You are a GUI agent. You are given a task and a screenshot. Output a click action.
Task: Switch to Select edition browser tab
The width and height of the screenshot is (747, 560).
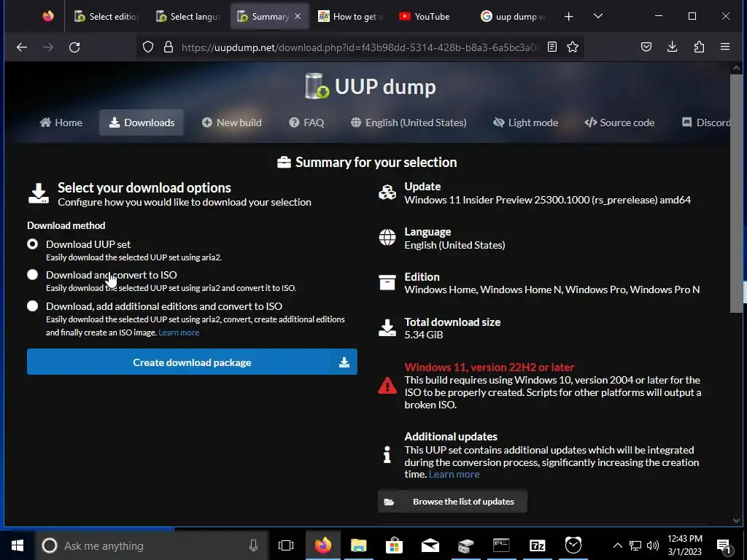[107, 17]
